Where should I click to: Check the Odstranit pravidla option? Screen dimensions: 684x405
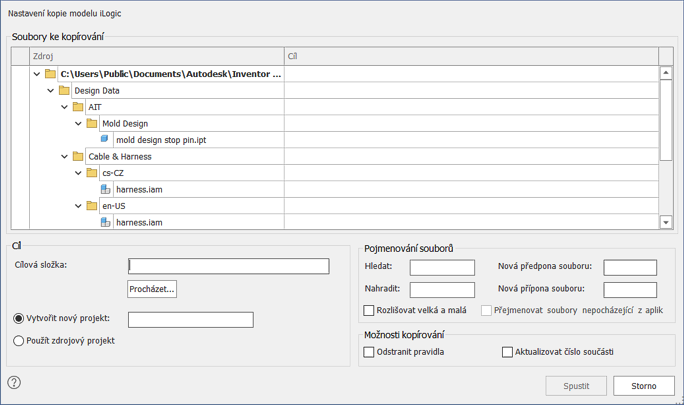[369, 352]
